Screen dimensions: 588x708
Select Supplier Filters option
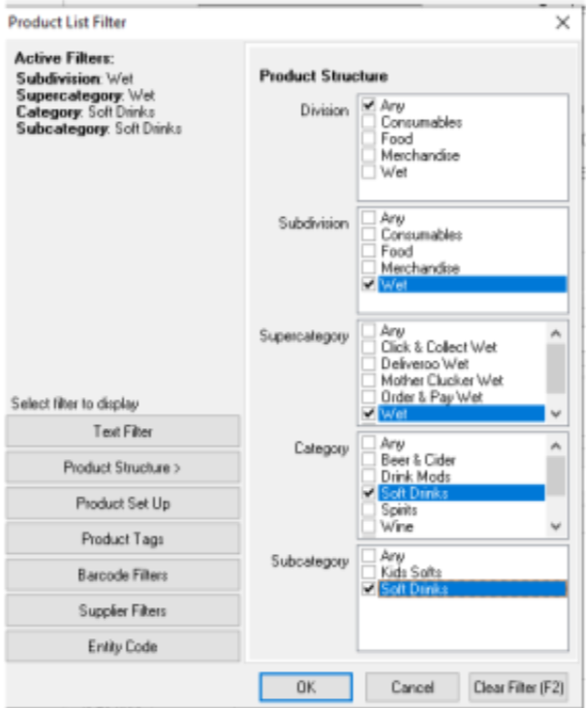click(x=123, y=611)
